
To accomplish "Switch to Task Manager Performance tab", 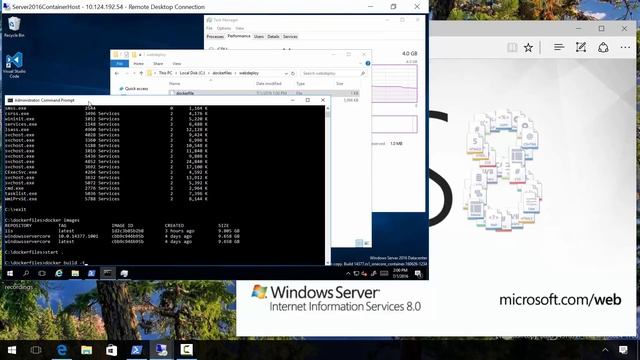I will tap(239, 36).
